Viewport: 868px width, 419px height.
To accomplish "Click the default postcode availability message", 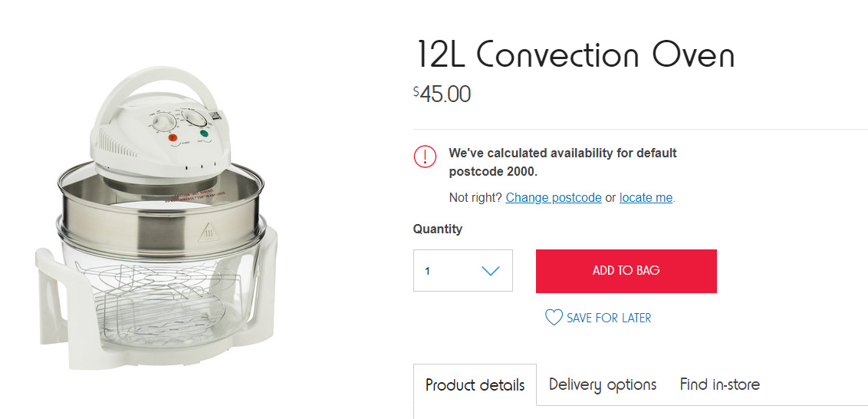I will coord(563,162).
